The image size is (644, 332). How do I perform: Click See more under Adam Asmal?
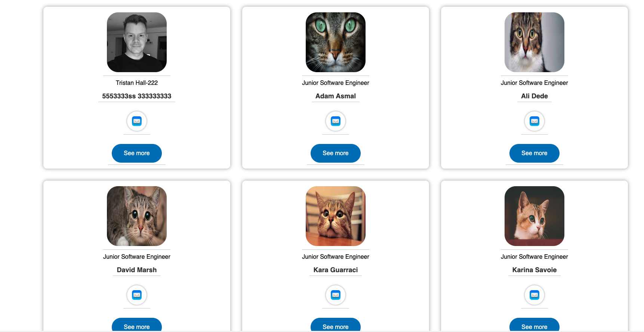(x=336, y=153)
